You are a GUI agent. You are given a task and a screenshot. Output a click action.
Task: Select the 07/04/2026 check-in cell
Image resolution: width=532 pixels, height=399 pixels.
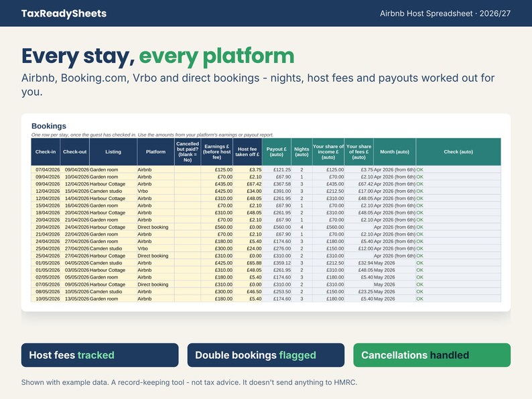46,169
